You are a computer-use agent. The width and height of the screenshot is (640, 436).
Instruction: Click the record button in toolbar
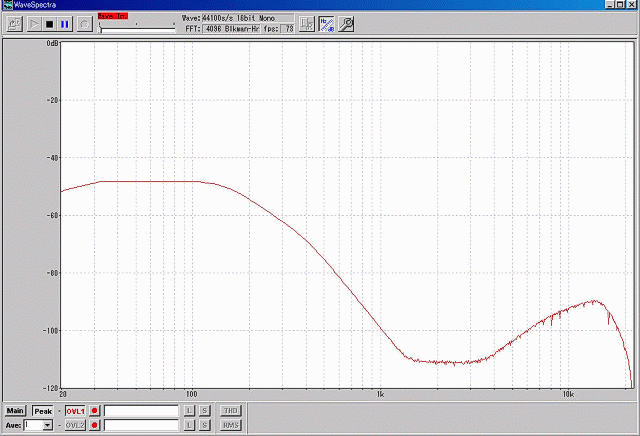coord(82,23)
